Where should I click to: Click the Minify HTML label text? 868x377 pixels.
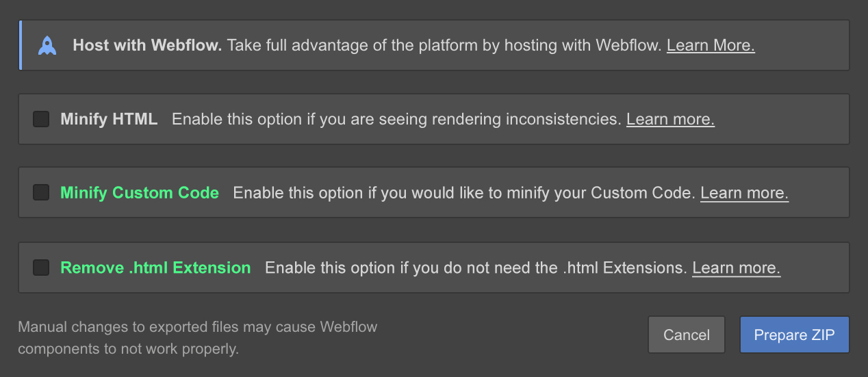click(x=109, y=119)
